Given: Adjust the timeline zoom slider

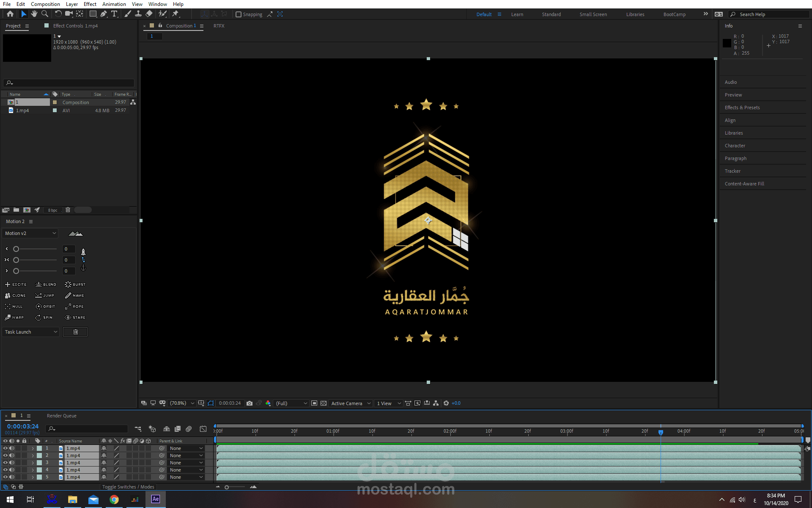Looking at the screenshot, I should [227, 487].
